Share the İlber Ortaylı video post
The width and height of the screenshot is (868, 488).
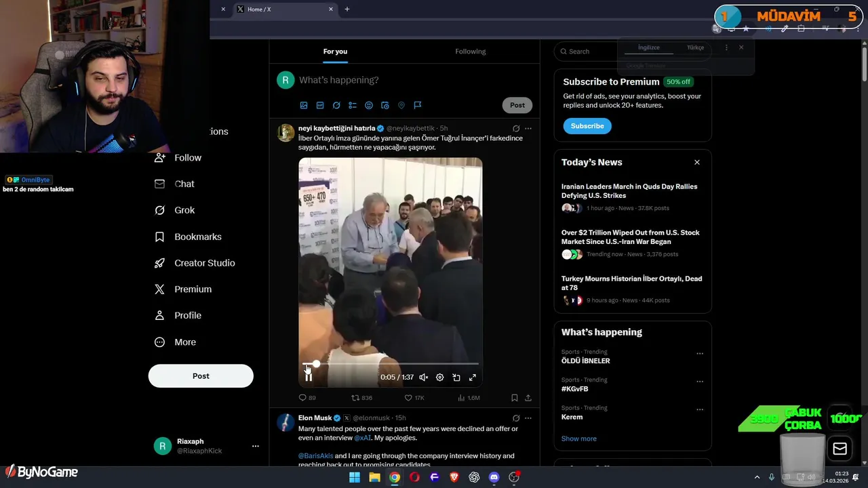pyautogui.click(x=528, y=398)
